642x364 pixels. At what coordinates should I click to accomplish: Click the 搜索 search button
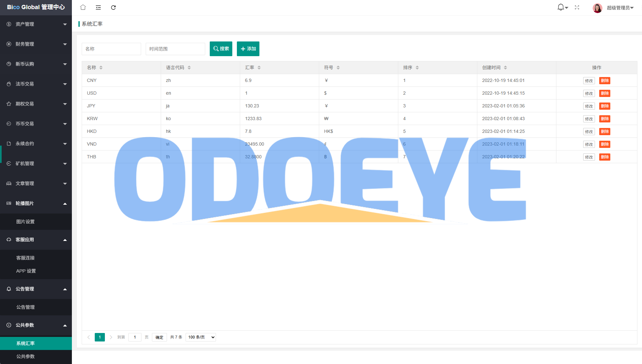[x=221, y=49]
